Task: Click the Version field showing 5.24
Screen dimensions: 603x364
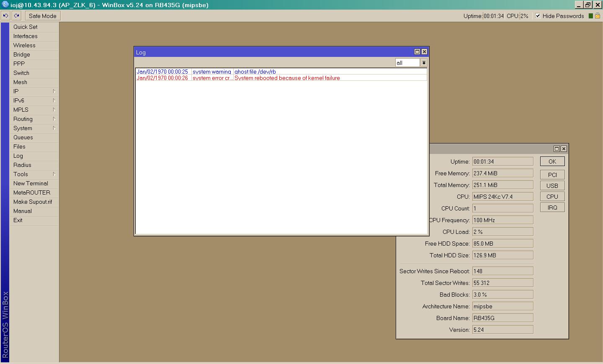Action: coord(502,330)
